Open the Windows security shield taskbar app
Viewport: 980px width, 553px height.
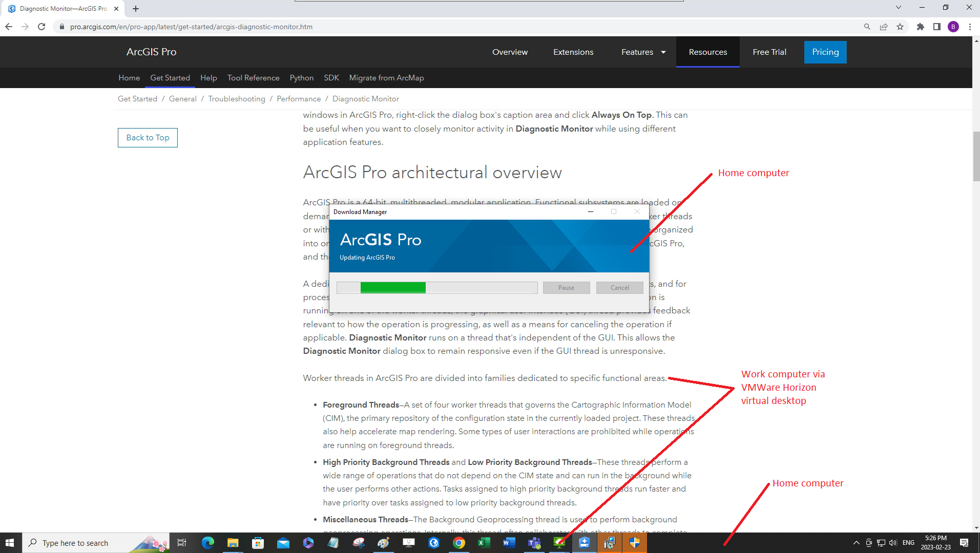pyautogui.click(x=634, y=543)
